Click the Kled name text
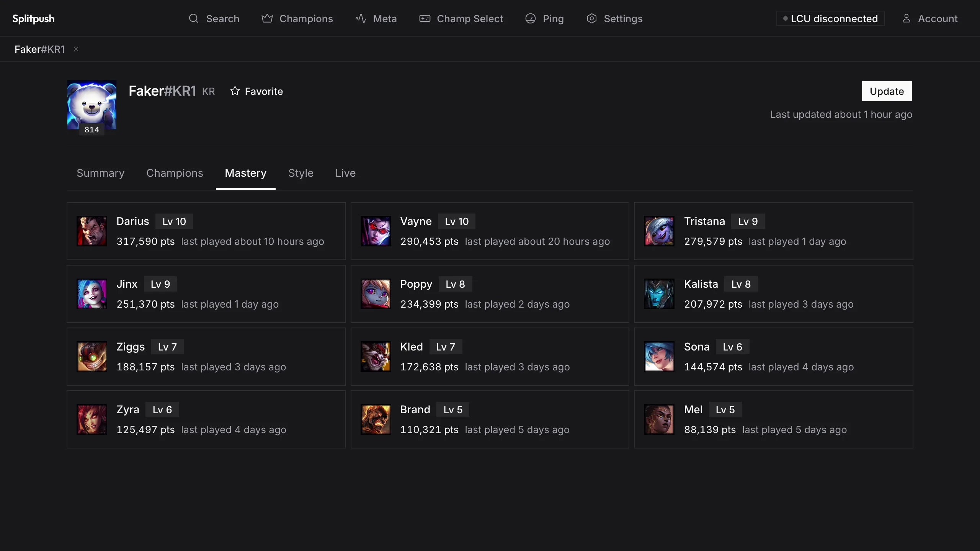 412,347
